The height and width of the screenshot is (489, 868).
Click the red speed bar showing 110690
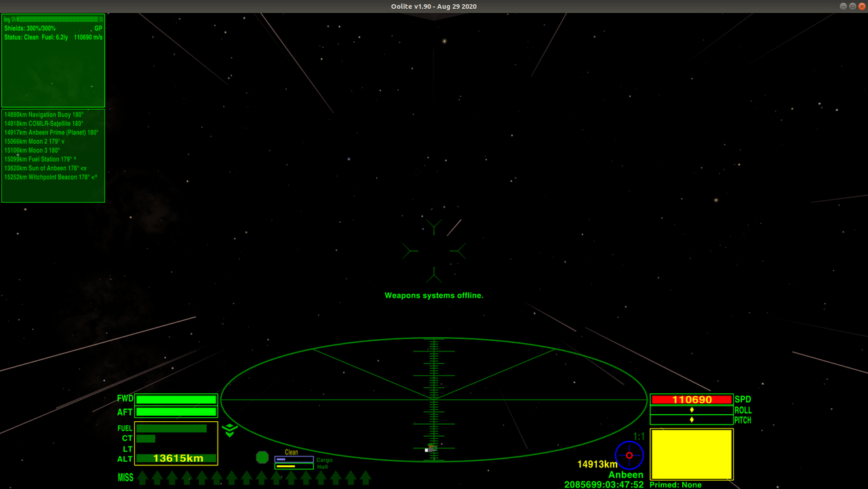pyautogui.click(x=692, y=399)
